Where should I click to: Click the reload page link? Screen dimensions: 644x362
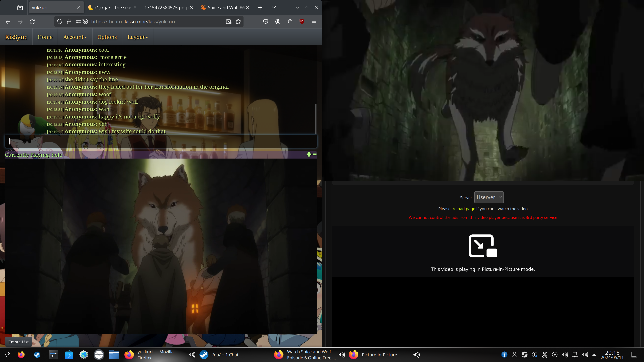(464, 209)
